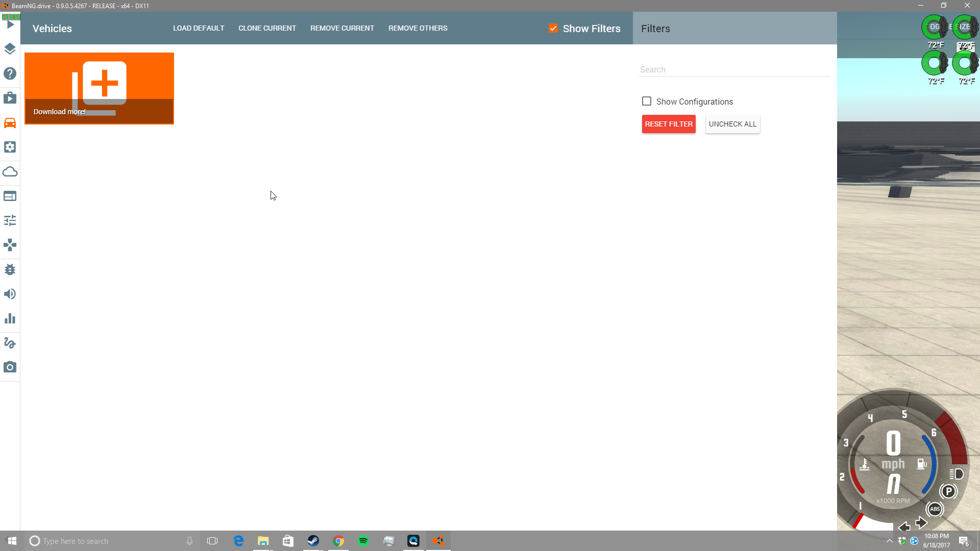The image size is (980, 551).
Task: Open the help question mark icon
Action: pos(10,73)
